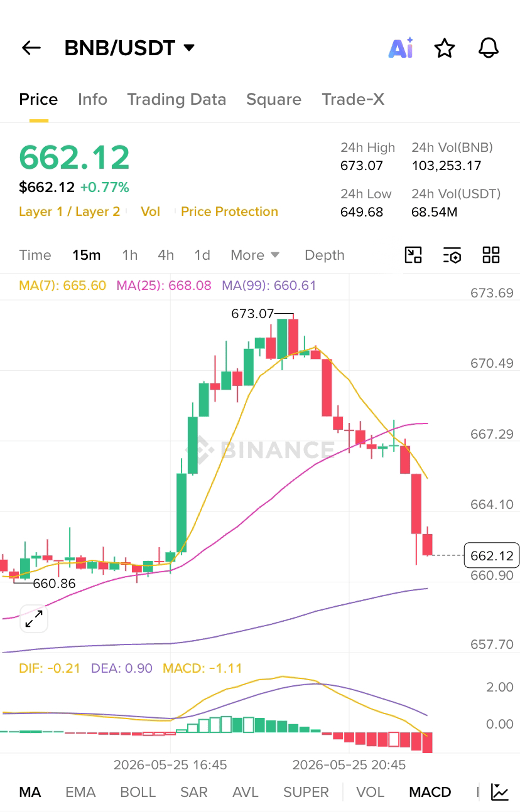The width and height of the screenshot is (520, 812).
Task: Toggle the MACD sub-indicator
Action: pyautogui.click(x=430, y=792)
